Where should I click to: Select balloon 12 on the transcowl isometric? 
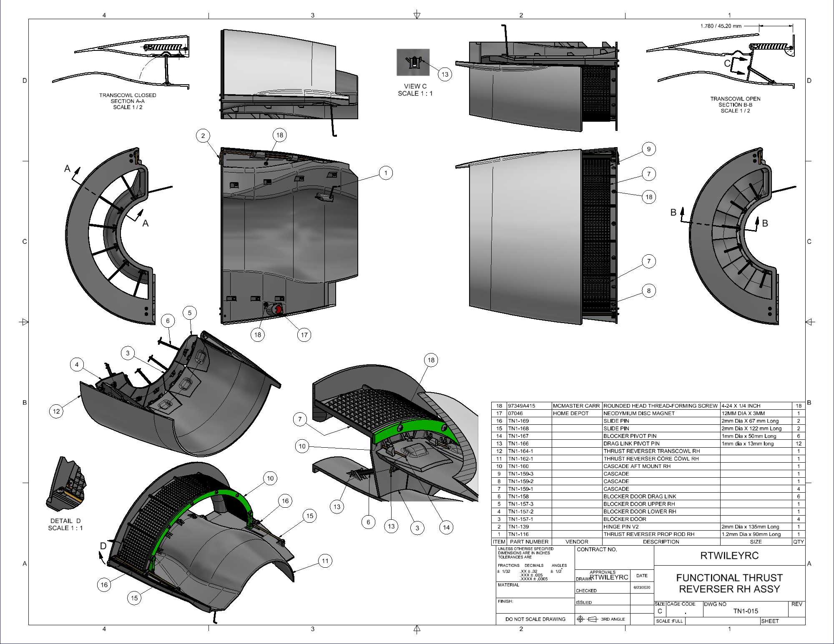pos(56,411)
